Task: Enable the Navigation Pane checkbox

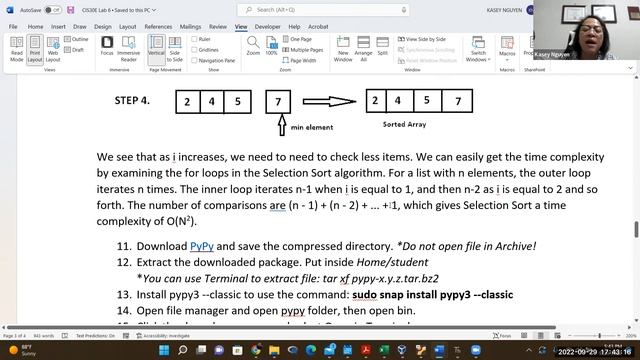Action: coord(194,60)
